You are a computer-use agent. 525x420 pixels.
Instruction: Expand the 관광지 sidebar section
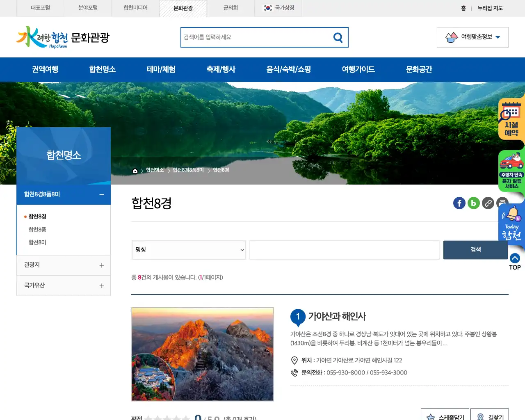[101, 265]
